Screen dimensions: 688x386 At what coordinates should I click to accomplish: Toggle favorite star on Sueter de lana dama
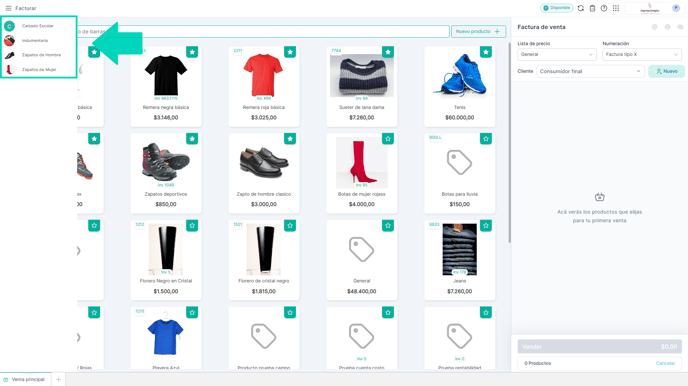click(388, 52)
